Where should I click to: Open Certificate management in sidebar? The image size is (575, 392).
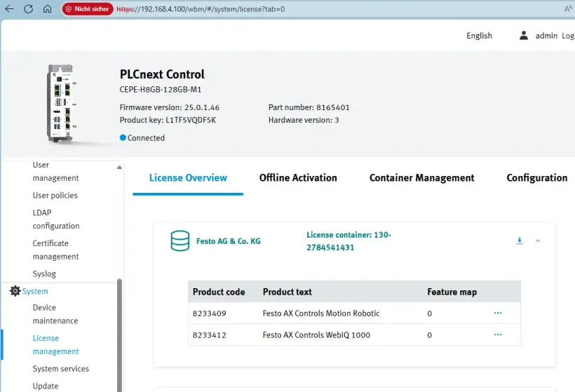click(55, 250)
